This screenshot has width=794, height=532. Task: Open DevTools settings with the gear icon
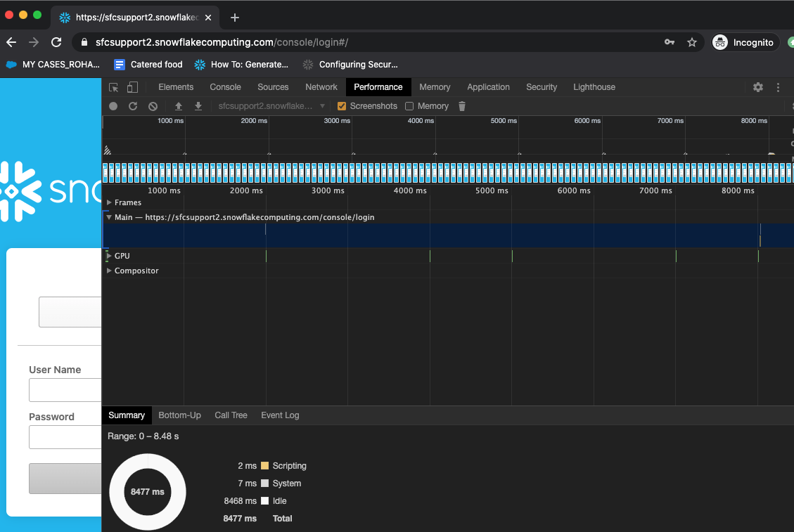(x=757, y=86)
